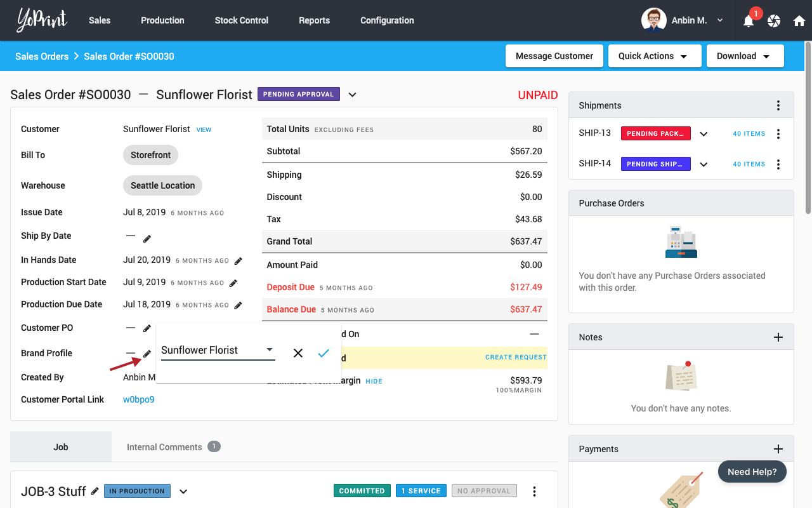Open the Download dropdown
The width and height of the screenshot is (812, 508).
point(745,56)
